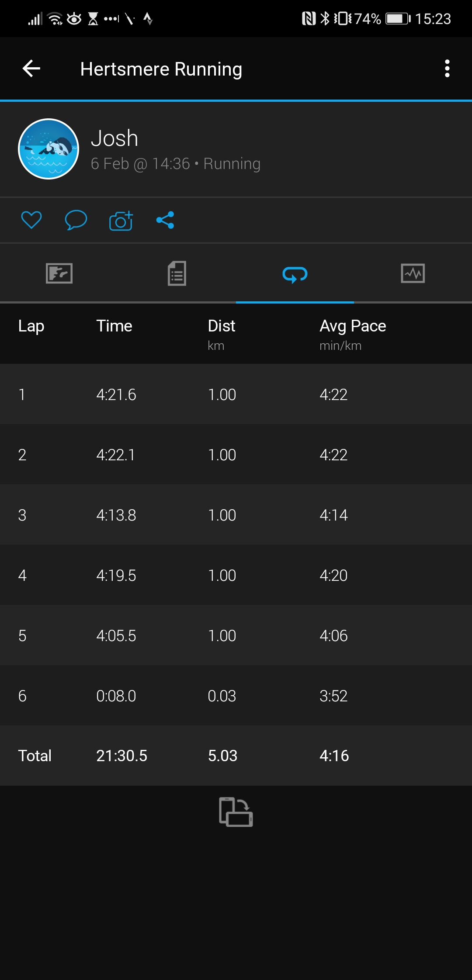Screen dimensions: 472x980
Task: Tap Josh's profile avatar
Action: click(x=49, y=149)
